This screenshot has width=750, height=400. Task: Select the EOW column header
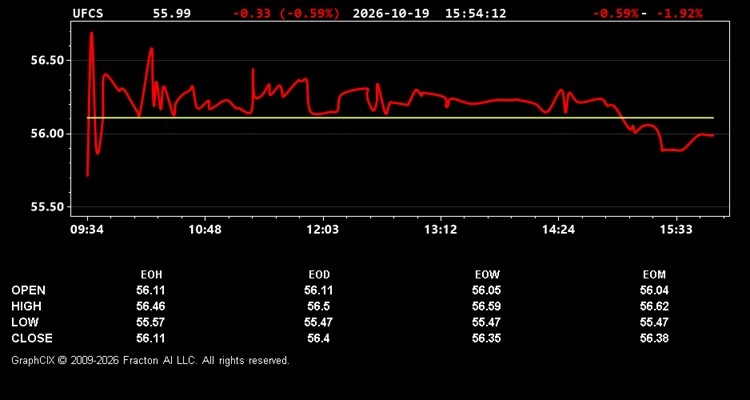coord(487,275)
